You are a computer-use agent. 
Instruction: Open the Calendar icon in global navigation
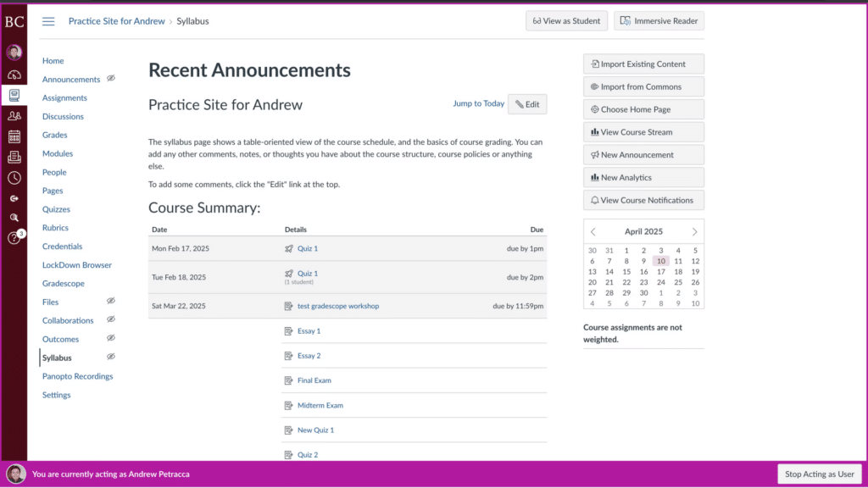14,136
